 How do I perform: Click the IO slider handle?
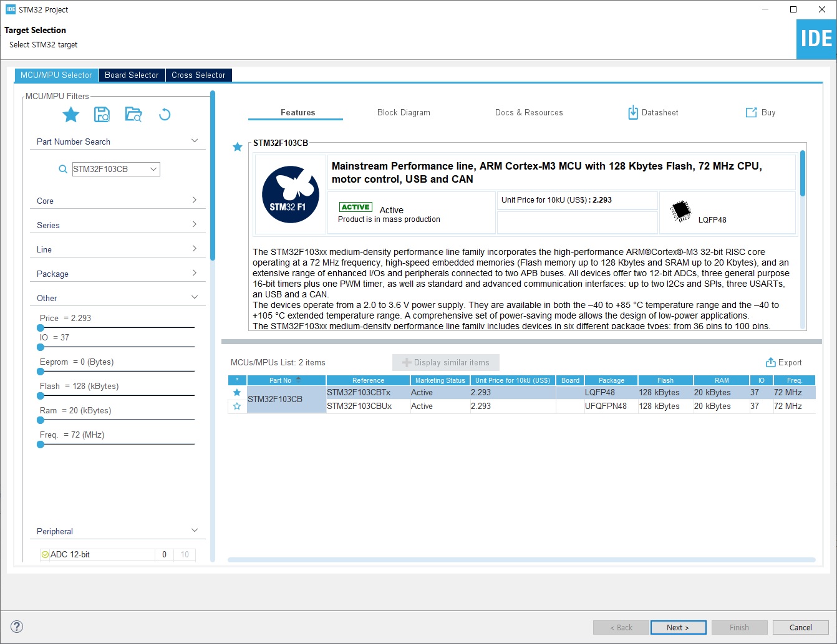[x=41, y=347]
